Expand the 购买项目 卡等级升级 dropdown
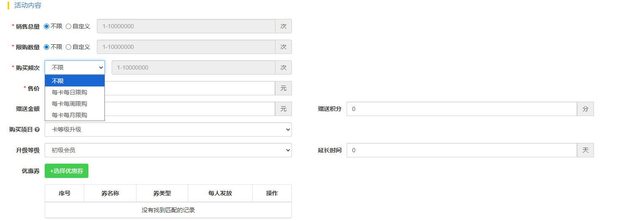 tap(168, 129)
